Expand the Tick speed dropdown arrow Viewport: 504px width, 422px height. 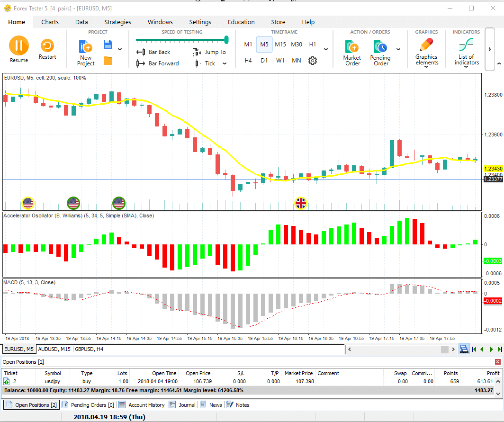[x=225, y=63]
